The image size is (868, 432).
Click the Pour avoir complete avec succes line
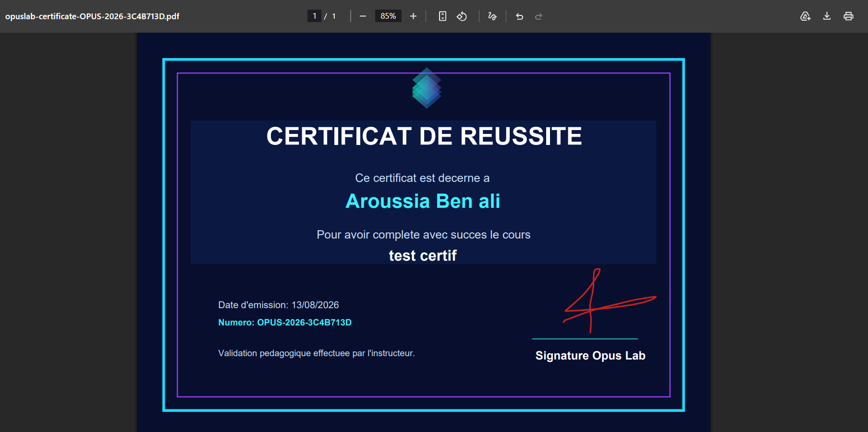point(424,235)
